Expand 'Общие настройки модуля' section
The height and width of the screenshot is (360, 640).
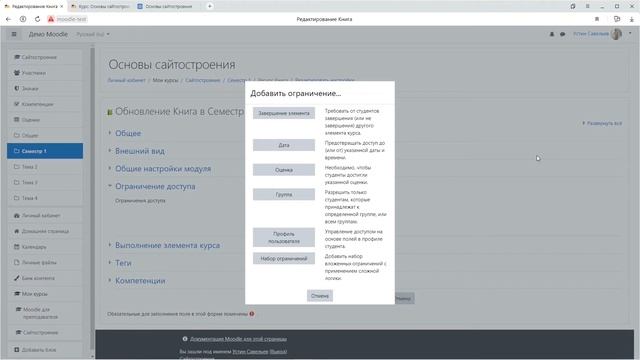point(163,169)
